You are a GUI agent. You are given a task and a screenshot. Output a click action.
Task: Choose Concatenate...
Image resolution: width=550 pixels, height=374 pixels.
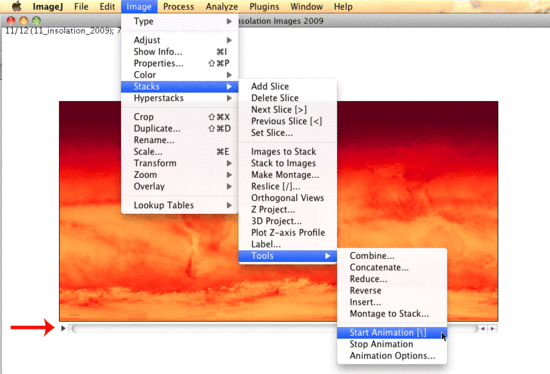(x=392, y=267)
